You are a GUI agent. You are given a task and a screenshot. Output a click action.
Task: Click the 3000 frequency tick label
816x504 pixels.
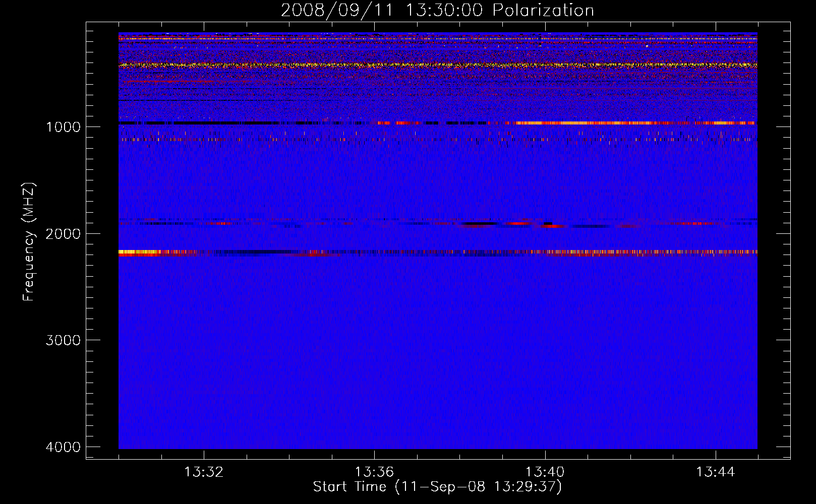click(x=63, y=340)
